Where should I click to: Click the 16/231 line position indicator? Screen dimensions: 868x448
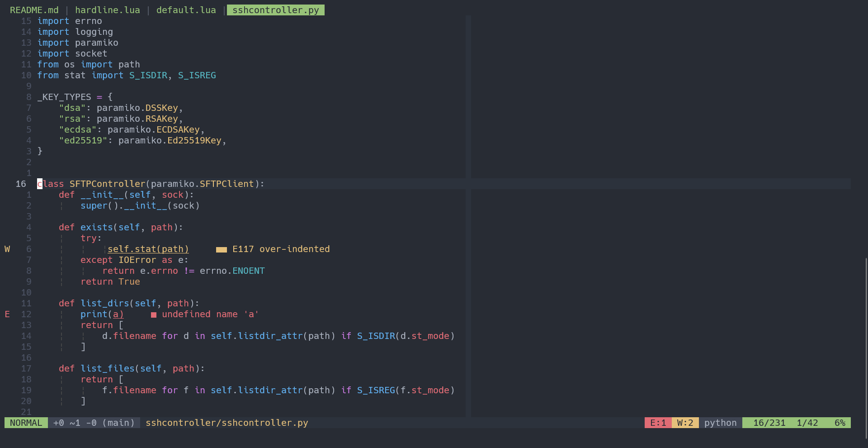click(x=769, y=423)
